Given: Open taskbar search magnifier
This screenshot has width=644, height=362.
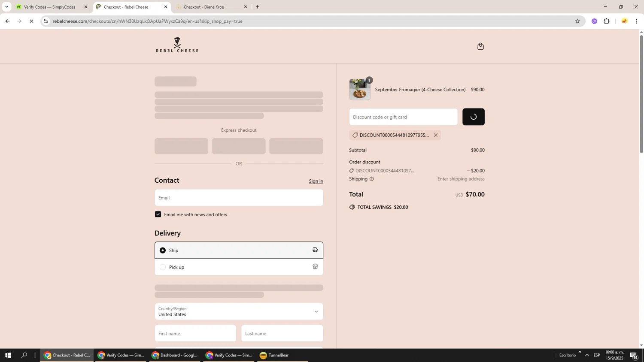Looking at the screenshot, I should click(24, 355).
